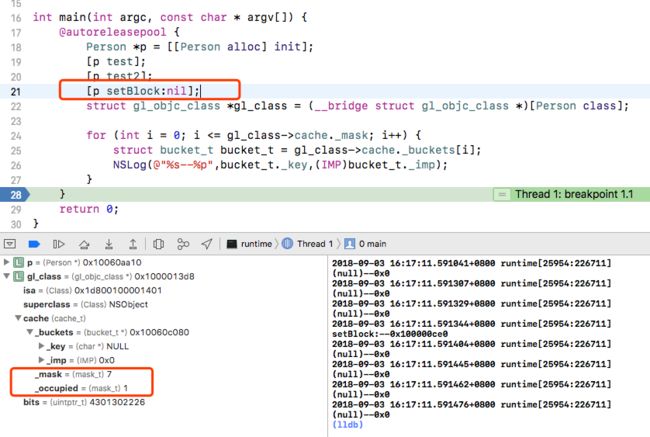The image size is (650, 437).
Task: Click the for loop line with cache._mask
Action: click(x=254, y=135)
